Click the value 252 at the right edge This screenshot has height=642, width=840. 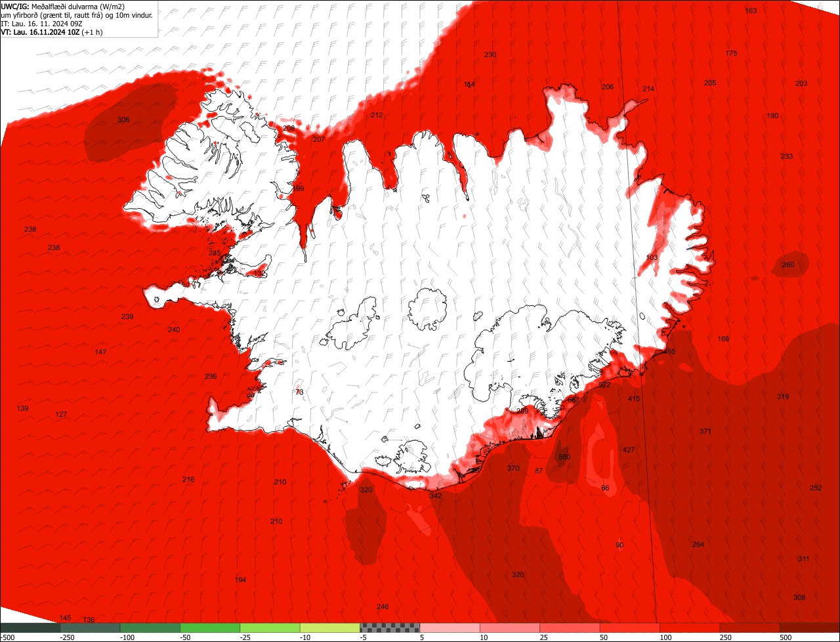[816, 488]
